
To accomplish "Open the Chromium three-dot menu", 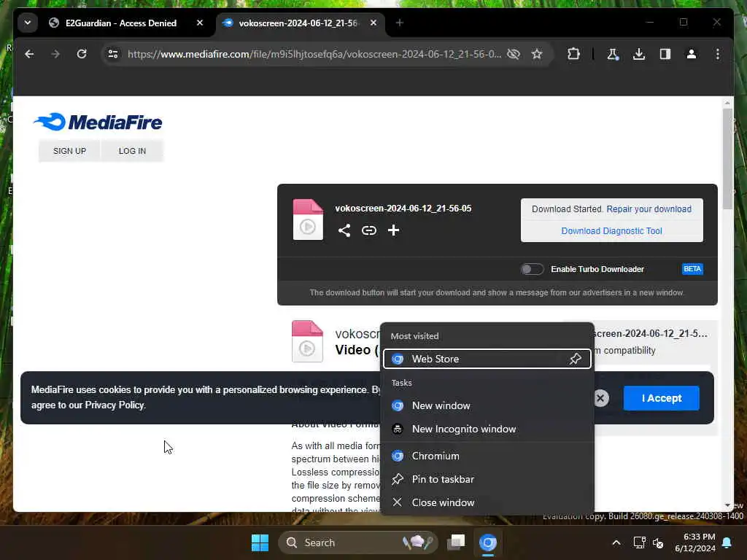I will coord(718,54).
